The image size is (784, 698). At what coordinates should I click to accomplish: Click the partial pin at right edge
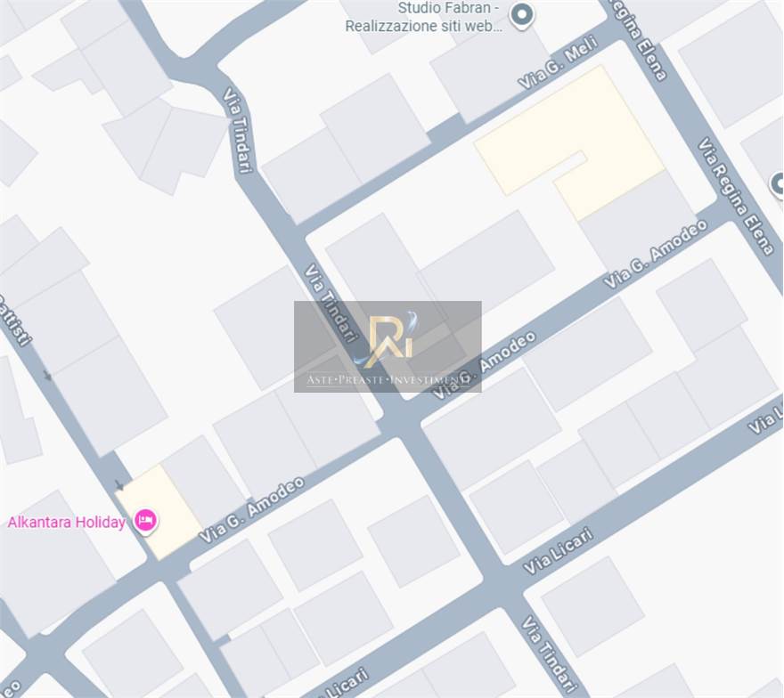(778, 185)
